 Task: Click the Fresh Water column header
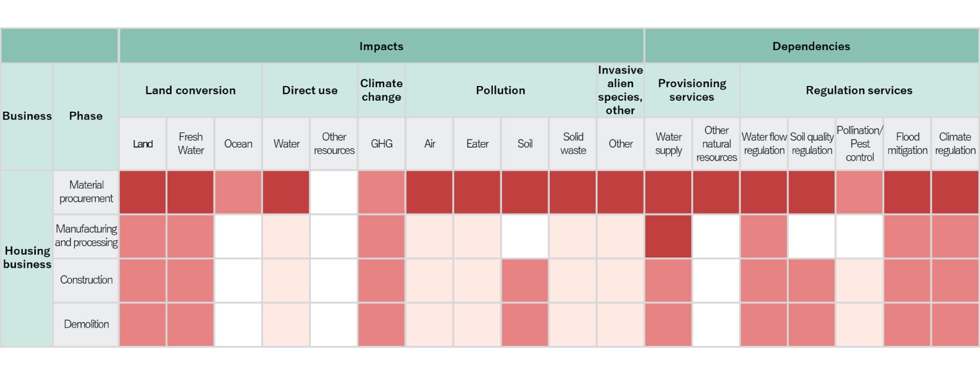(190, 144)
